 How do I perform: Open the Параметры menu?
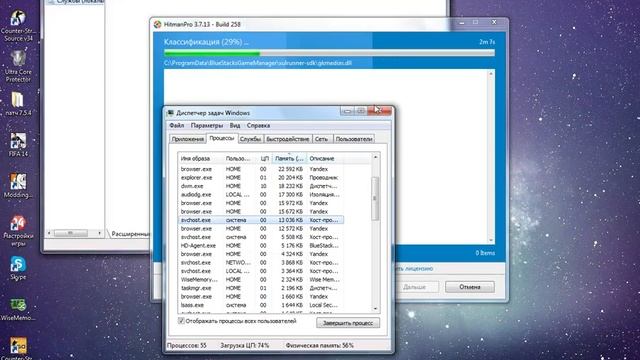pos(207,126)
